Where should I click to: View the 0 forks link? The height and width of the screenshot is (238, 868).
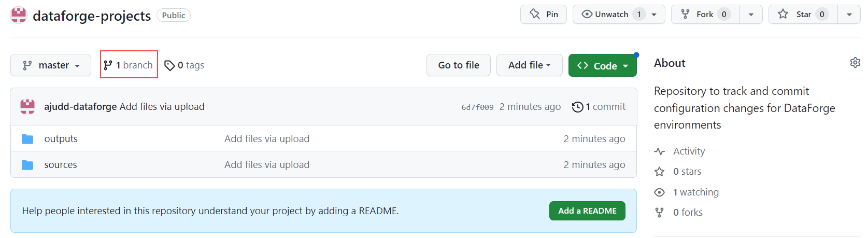click(688, 213)
